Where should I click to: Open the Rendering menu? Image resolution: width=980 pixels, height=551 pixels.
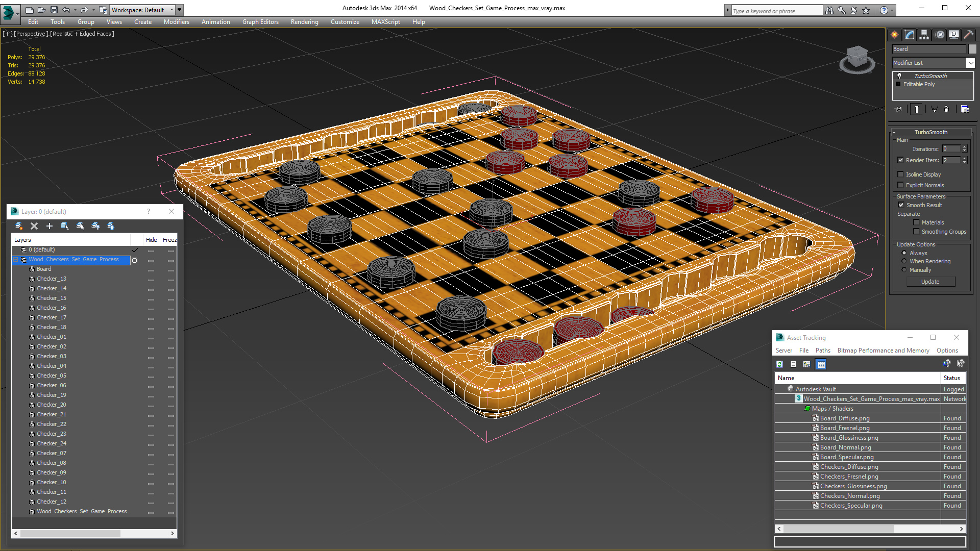click(x=304, y=22)
